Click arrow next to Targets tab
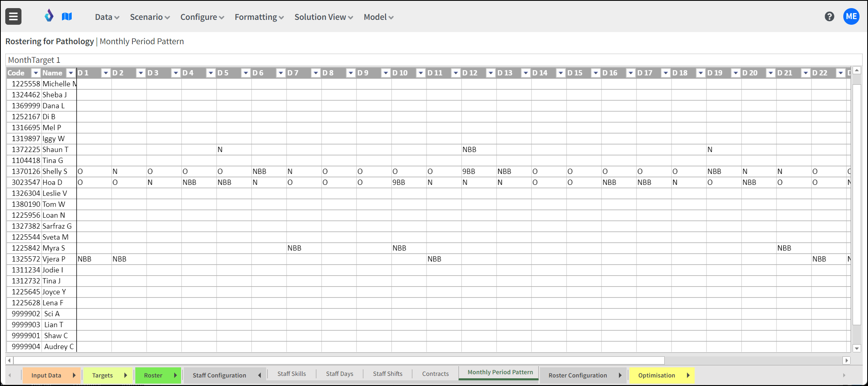Image resolution: width=868 pixels, height=386 pixels. tap(126, 375)
